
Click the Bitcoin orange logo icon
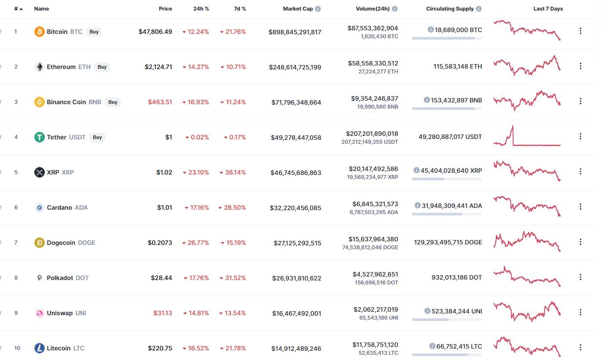[40, 32]
